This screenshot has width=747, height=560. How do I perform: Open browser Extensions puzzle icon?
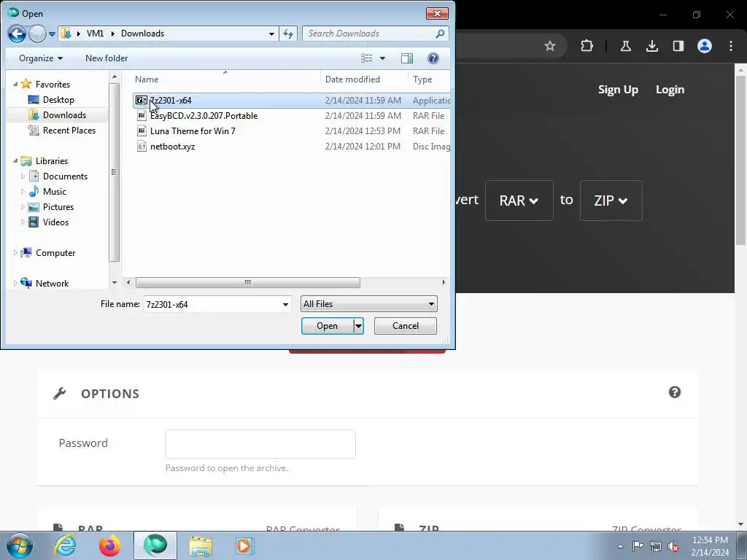coord(587,46)
